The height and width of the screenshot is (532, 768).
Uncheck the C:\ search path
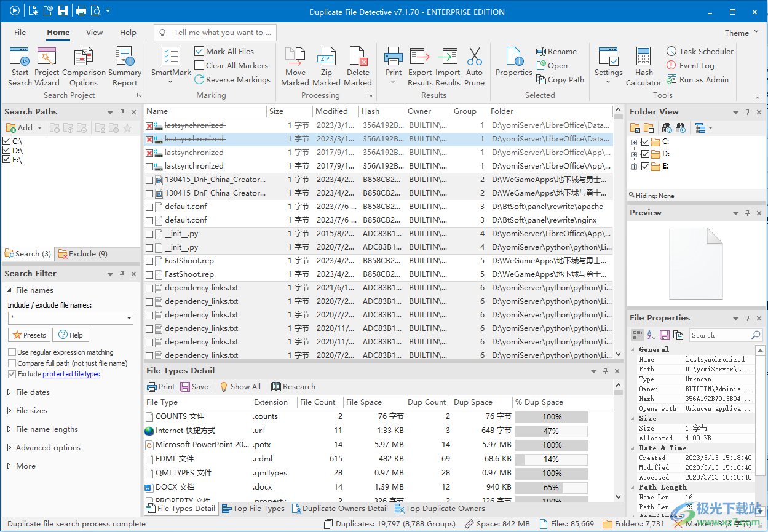tap(7, 141)
